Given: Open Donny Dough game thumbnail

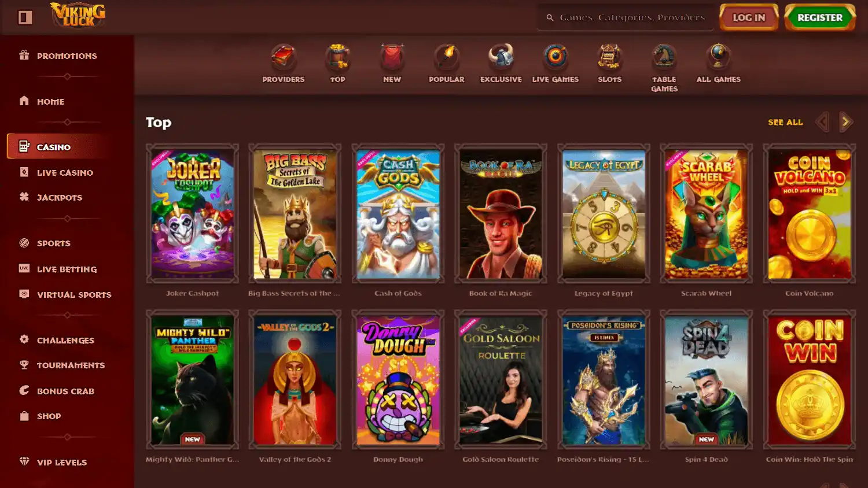Looking at the screenshot, I should [398, 379].
